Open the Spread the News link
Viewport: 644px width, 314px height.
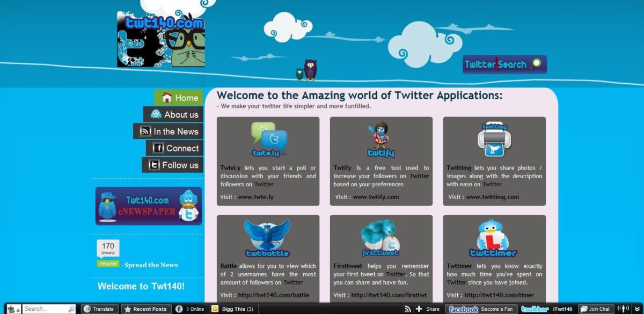click(x=151, y=265)
